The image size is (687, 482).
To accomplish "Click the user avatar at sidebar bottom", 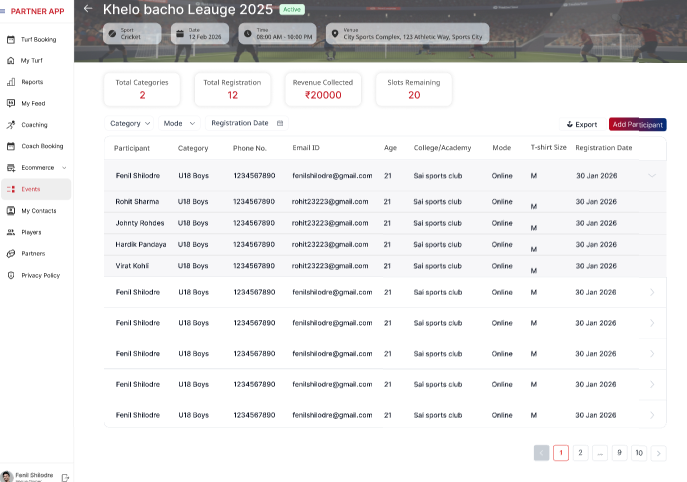I will tap(7, 477).
